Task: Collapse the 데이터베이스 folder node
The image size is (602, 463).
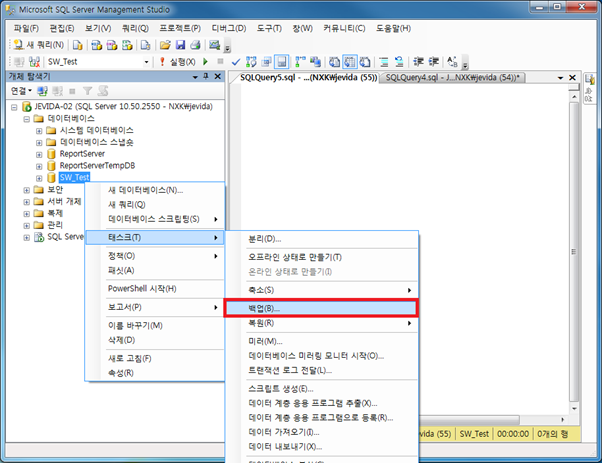Action: click(x=26, y=119)
